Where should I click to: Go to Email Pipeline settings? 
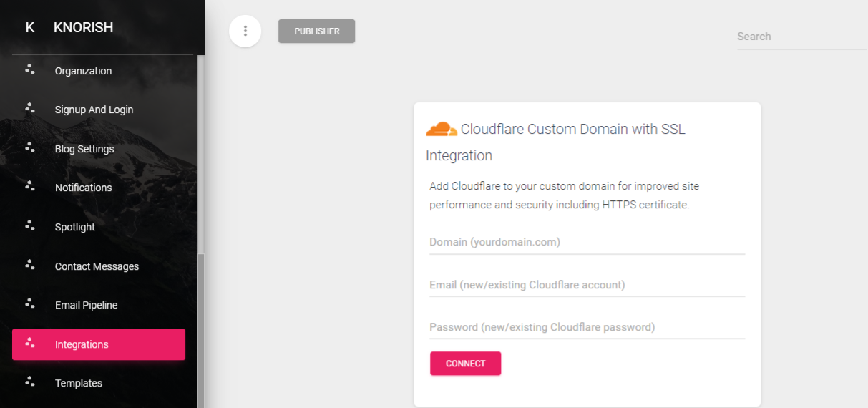pyautogui.click(x=99, y=305)
